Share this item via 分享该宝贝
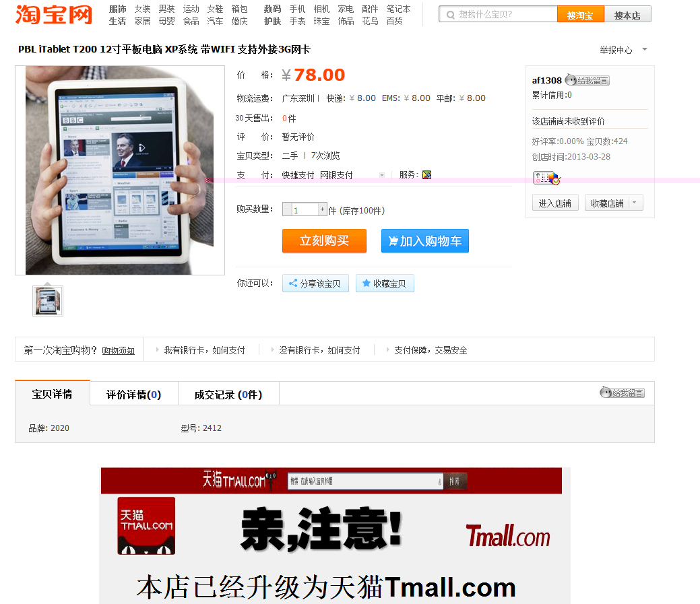Screen dimensions: 700x604 pyautogui.click(x=315, y=283)
